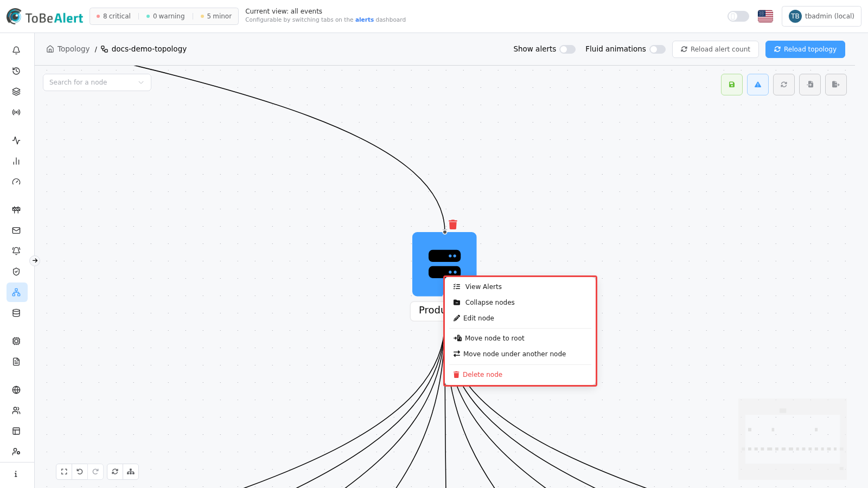Click the Reload topology button
This screenshot has width=868, height=488.
click(805, 49)
